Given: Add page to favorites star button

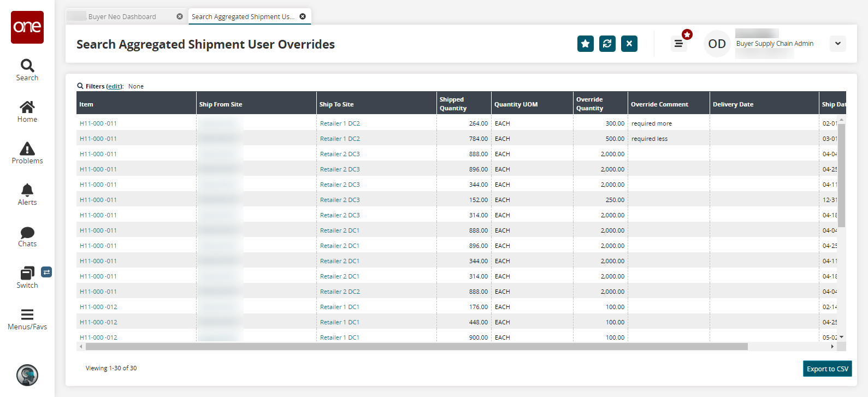Looking at the screenshot, I should click(586, 44).
